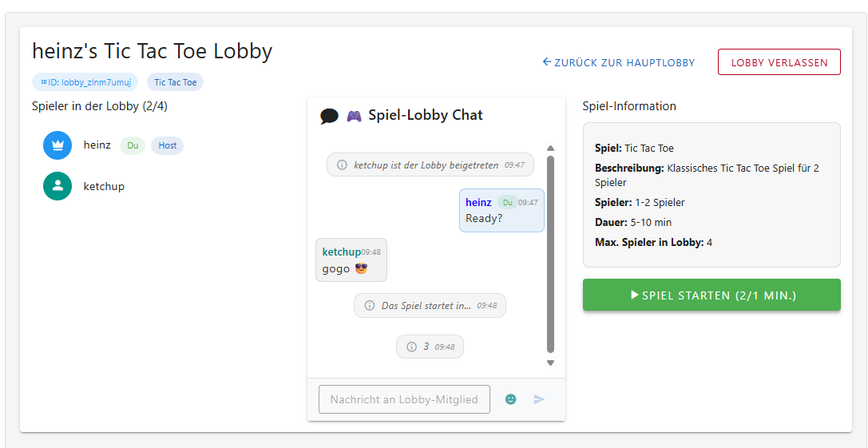Click the send message arrow icon
868x448 pixels.
tap(539, 399)
